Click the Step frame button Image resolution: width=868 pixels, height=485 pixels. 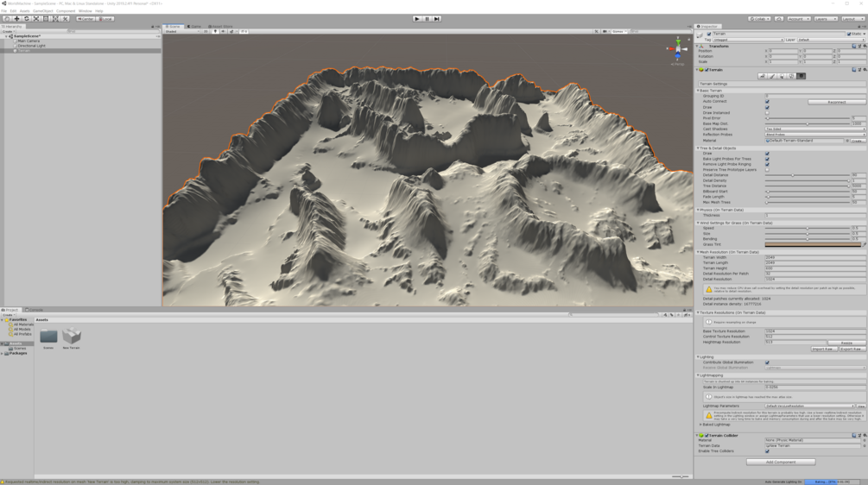437,19
